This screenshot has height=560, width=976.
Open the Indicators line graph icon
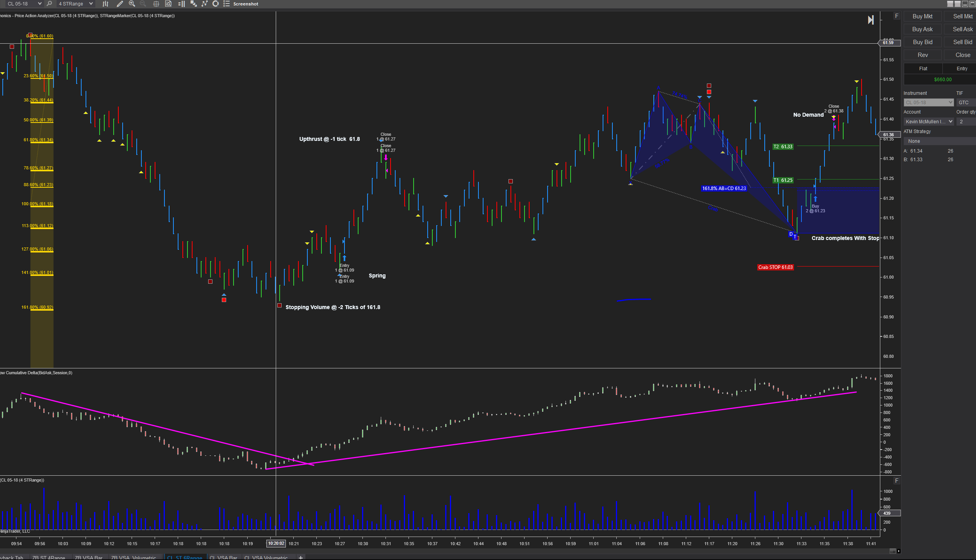pos(204,4)
